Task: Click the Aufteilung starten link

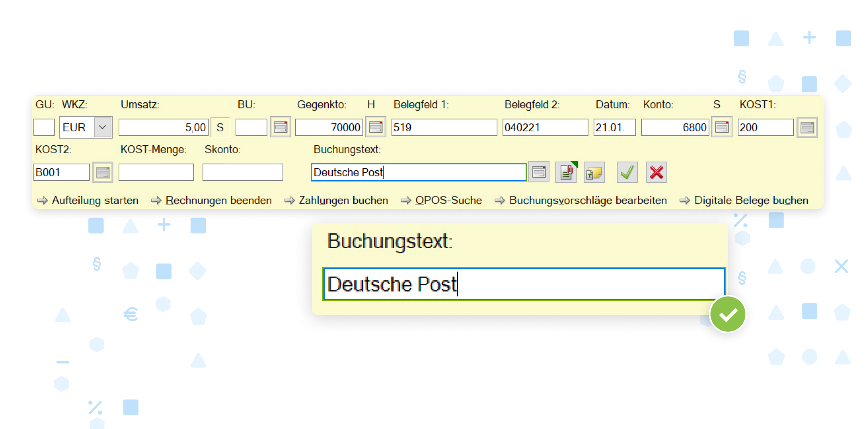Action: [x=95, y=200]
